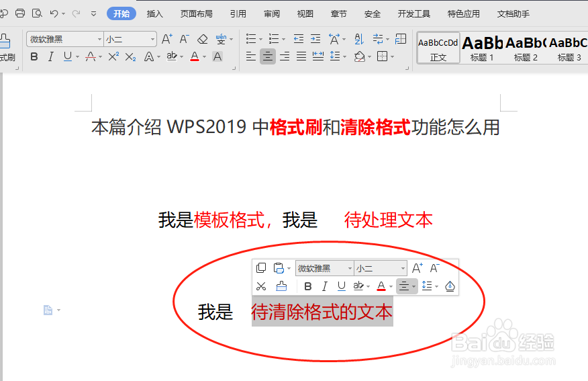588x381 pixels.
Task: Open Print Preview from quick access bar
Action: 37,13
